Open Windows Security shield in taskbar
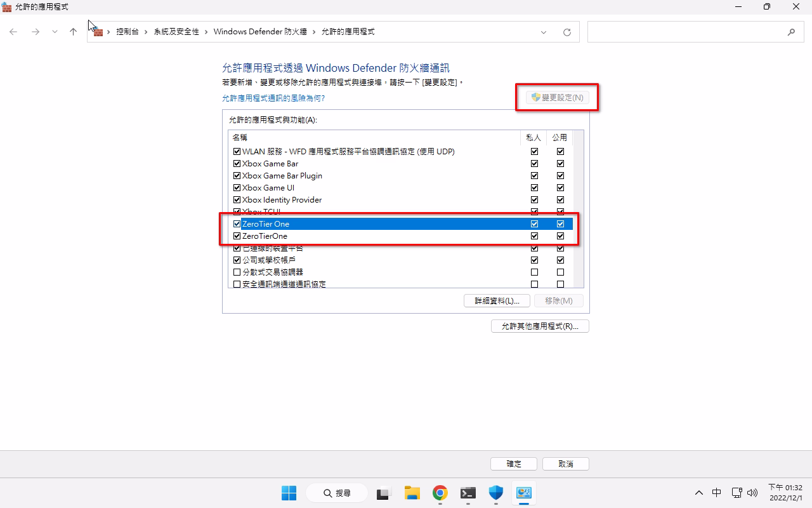The width and height of the screenshot is (812, 508). pos(495,493)
